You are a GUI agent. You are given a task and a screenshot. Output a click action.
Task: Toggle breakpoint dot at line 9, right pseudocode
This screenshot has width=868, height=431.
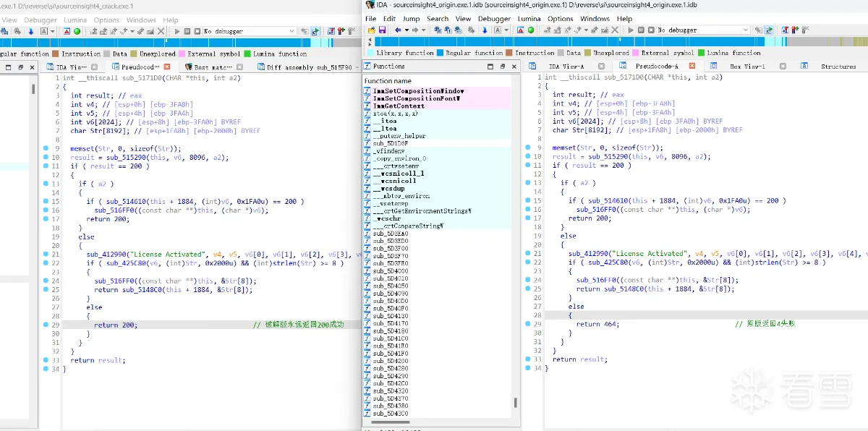[x=527, y=148]
